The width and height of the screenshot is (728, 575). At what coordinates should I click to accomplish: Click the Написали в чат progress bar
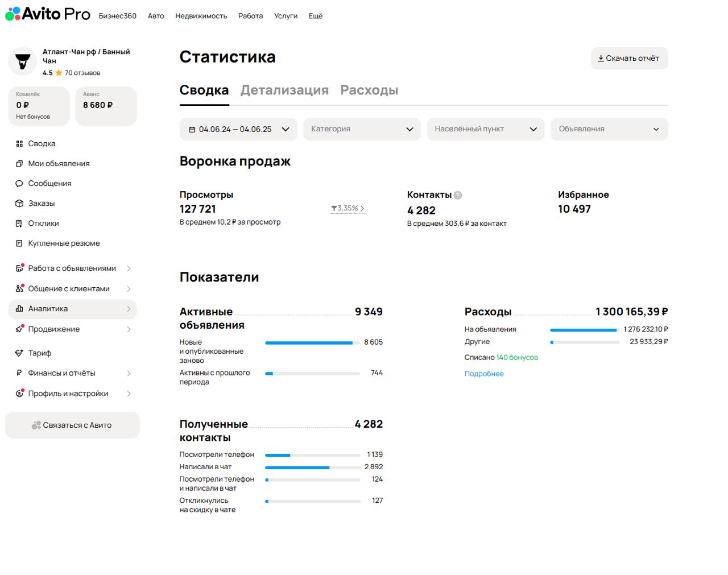[x=312, y=468]
